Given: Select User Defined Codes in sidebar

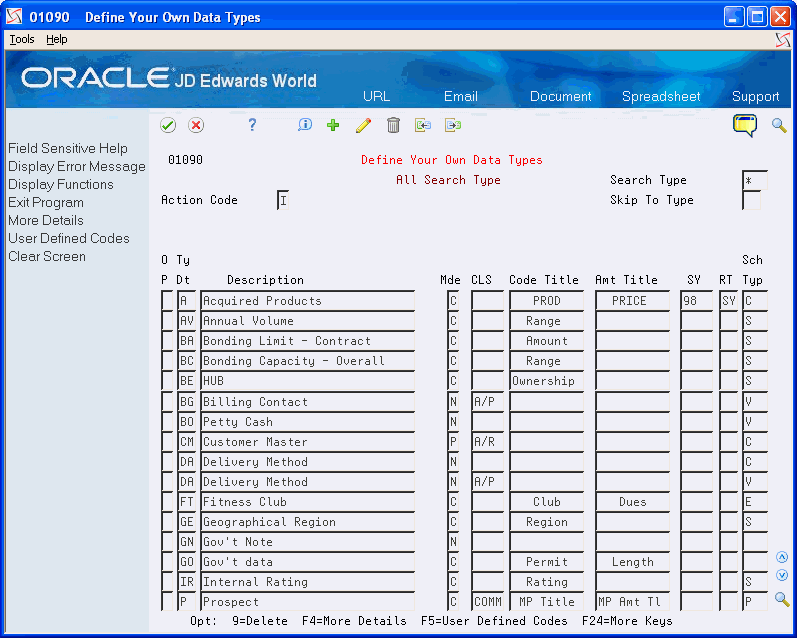Looking at the screenshot, I should click(69, 238).
